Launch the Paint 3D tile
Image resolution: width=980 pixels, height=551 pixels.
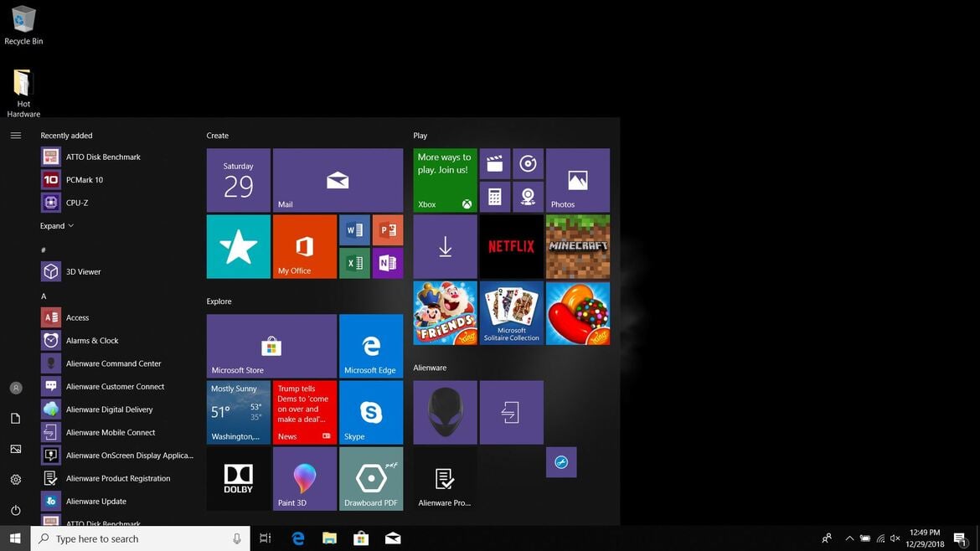pyautogui.click(x=304, y=478)
